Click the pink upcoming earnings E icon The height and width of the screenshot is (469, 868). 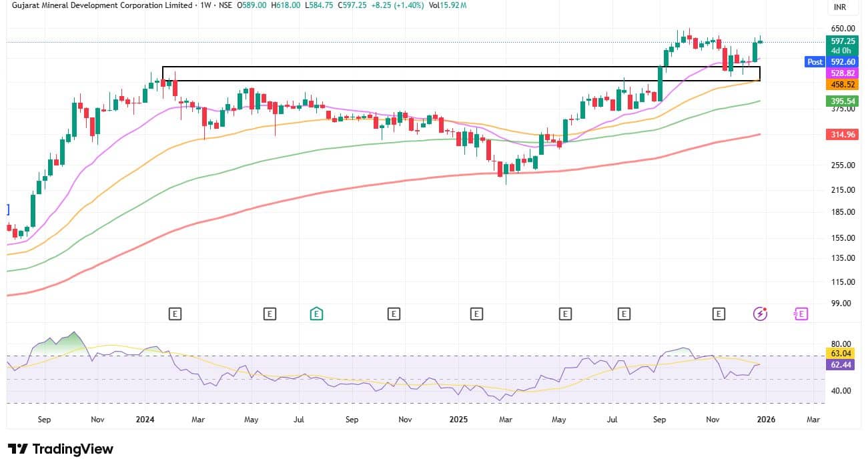click(801, 313)
